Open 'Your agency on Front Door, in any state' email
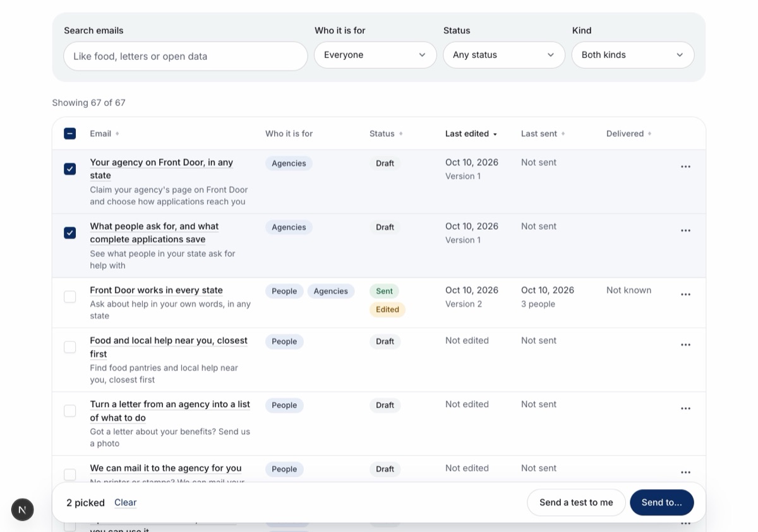The image size is (758, 532). point(162,169)
